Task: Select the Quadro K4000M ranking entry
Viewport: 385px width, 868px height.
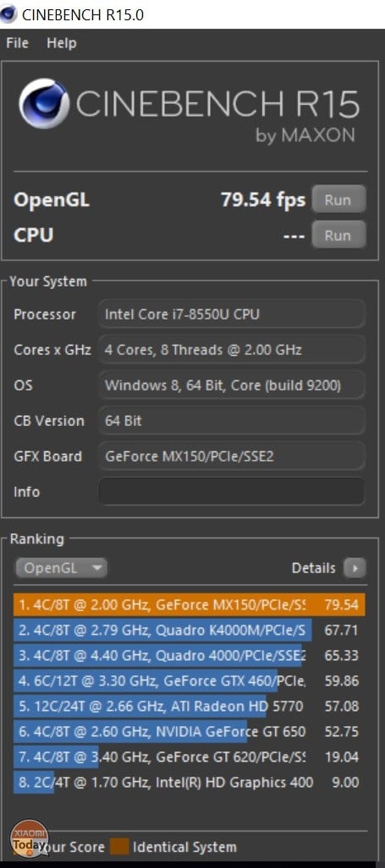Action: click(x=190, y=630)
